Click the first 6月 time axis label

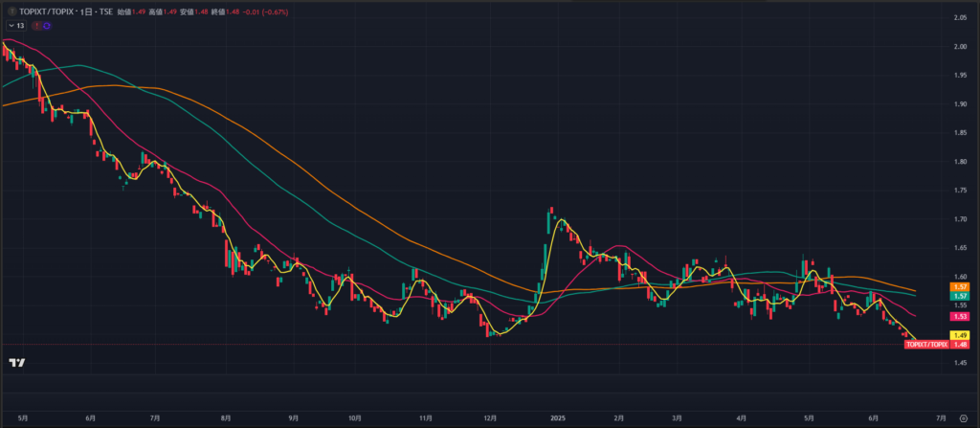click(91, 418)
